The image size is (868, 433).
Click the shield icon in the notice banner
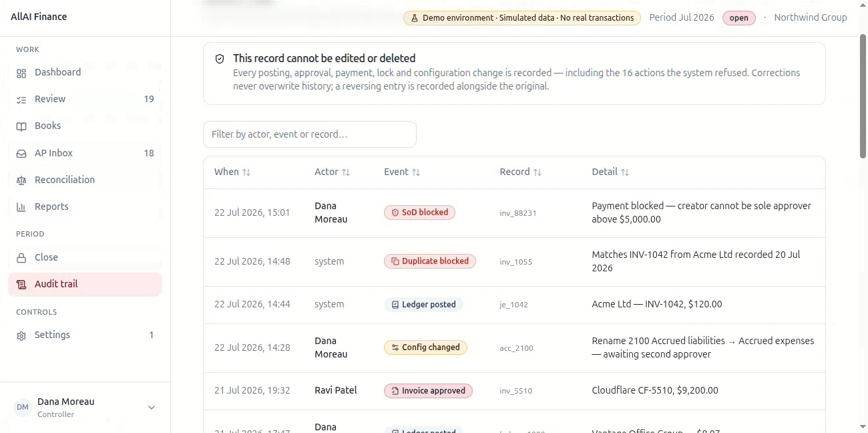coord(220,59)
